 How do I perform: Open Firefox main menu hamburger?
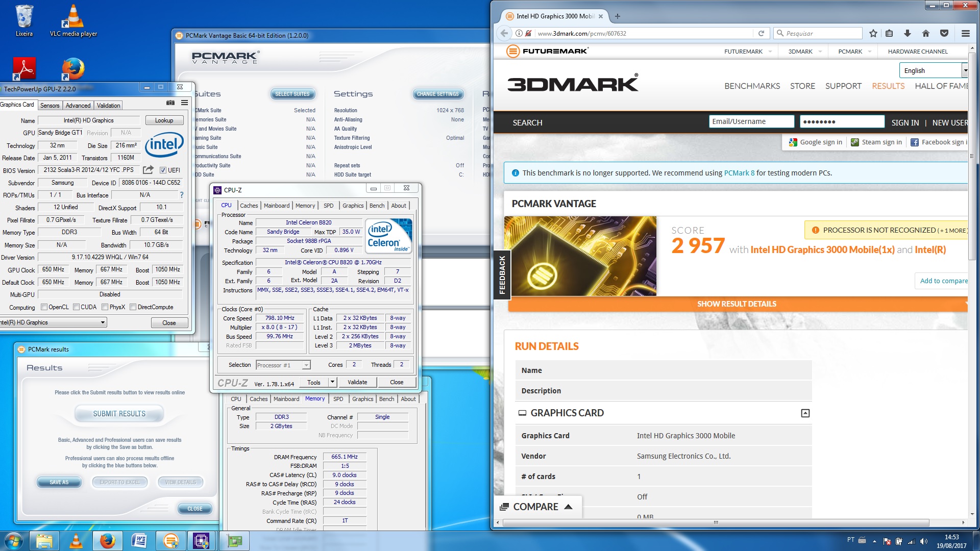[x=965, y=33]
